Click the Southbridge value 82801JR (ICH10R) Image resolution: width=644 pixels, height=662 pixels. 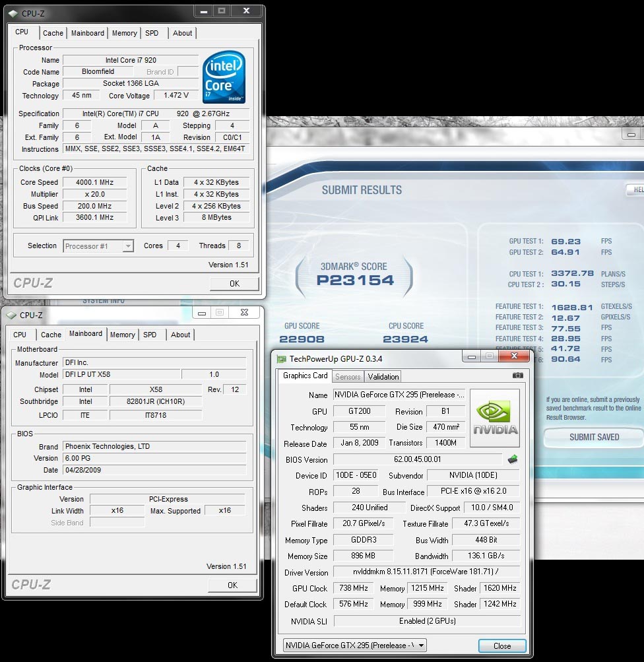pyautogui.click(x=156, y=401)
